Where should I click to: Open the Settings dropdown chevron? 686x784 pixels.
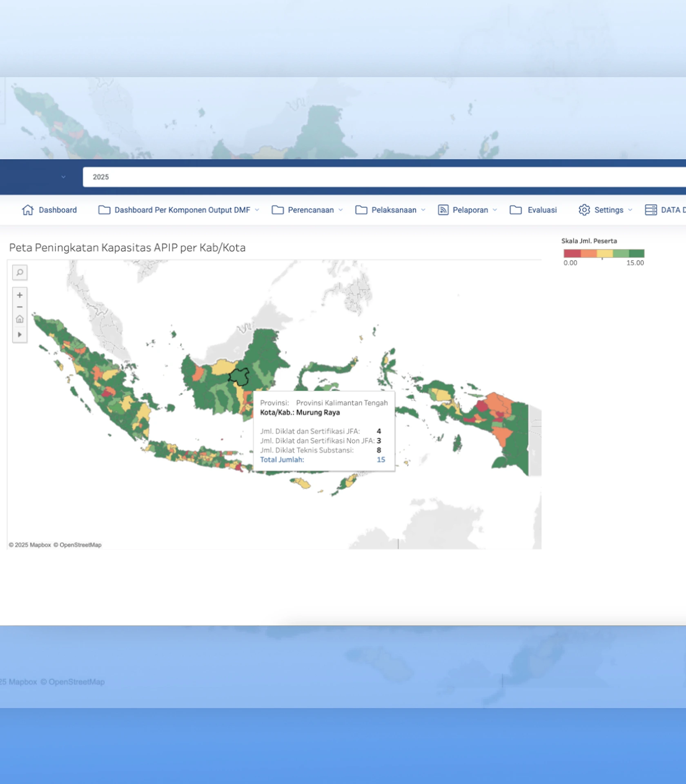click(630, 210)
